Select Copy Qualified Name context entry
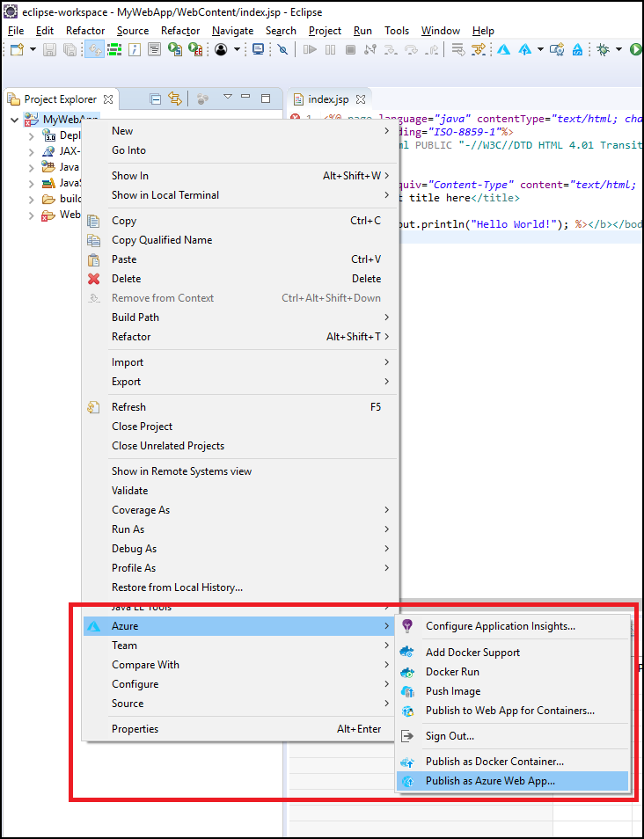 (x=240, y=240)
